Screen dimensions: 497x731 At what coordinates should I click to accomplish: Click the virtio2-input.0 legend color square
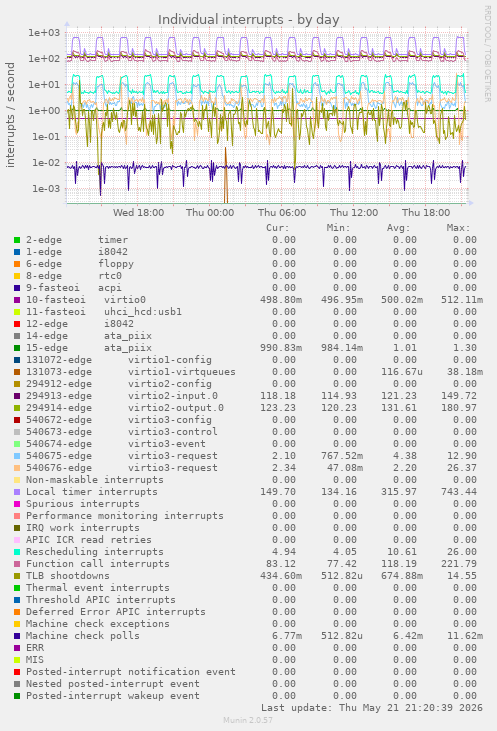[17, 396]
